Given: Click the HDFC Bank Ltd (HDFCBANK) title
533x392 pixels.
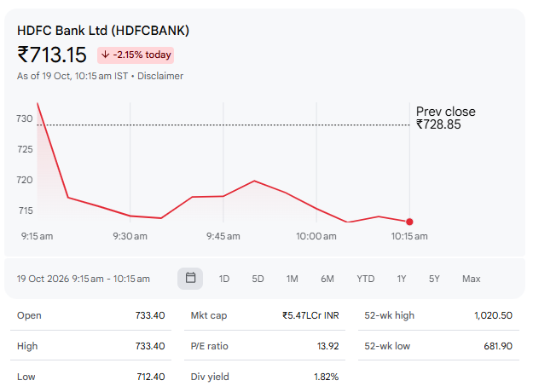Looking at the screenshot, I should click(x=103, y=31).
